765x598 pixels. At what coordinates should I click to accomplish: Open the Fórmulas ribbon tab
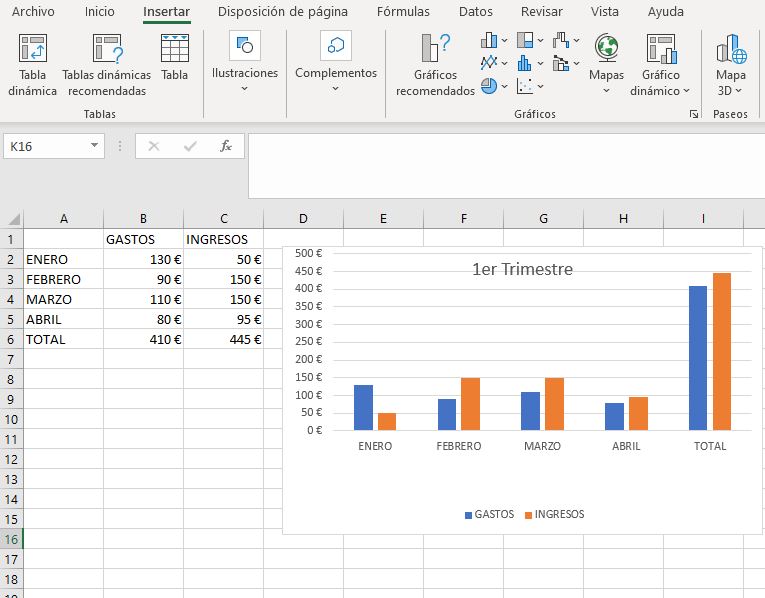pyautogui.click(x=403, y=12)
